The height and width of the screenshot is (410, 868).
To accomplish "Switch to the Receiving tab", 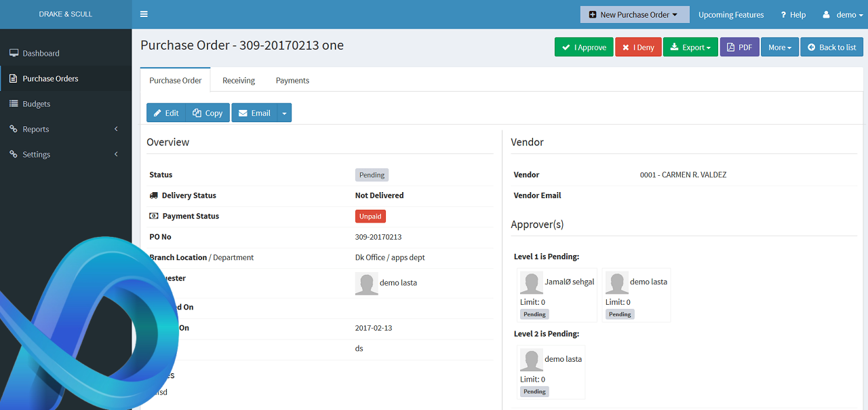I will click(x=239, y=80).
